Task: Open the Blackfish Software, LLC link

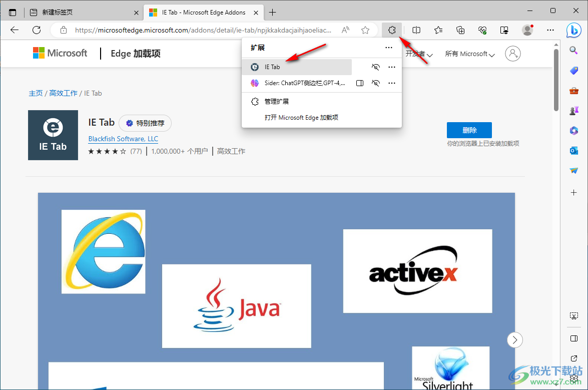Action: tap(123, 139)
